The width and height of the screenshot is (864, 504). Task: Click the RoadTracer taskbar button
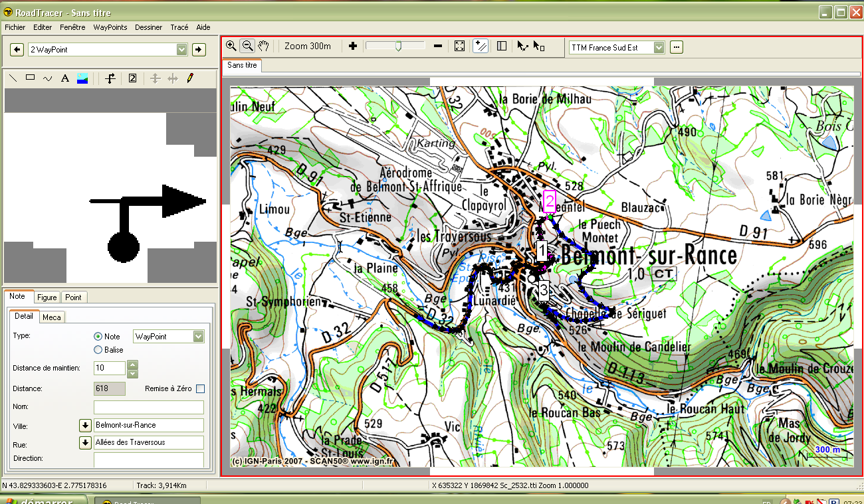click(x=147, y=500)
